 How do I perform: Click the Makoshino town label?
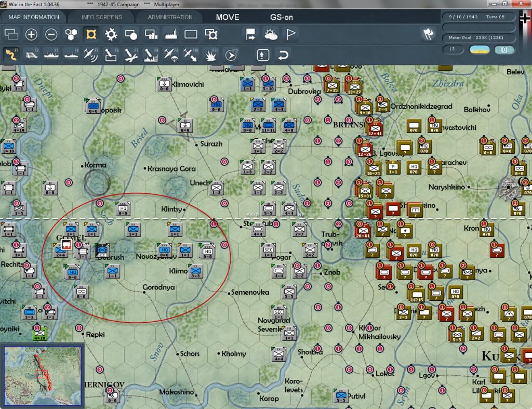177,392
